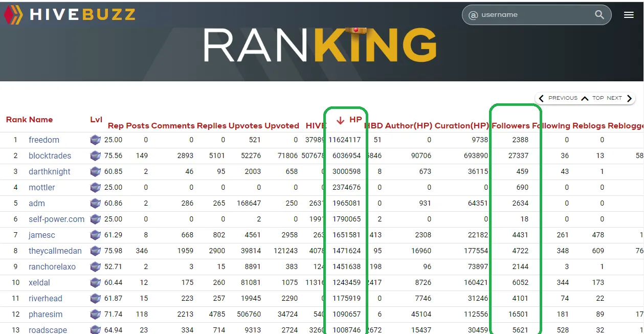This screenshot has width=644, height=334.
Task: Click level badge icon for ranchorelaxo
Action: (95, 266)
